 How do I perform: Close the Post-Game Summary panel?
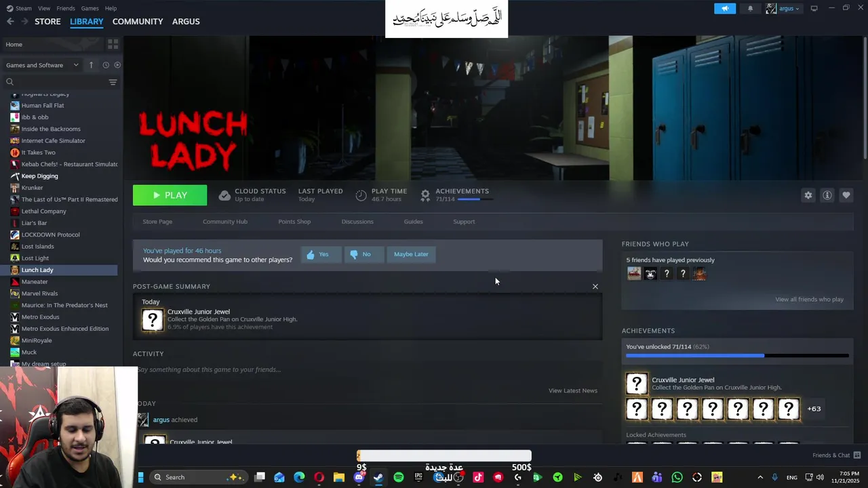tap(595, 286)
